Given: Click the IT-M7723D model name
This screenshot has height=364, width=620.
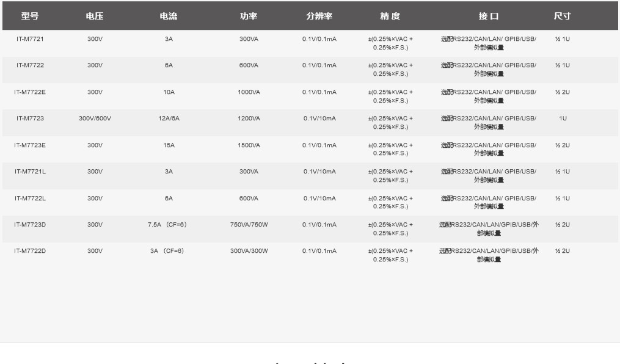Looking at the screenshot, I should click(x=30, y=225).
